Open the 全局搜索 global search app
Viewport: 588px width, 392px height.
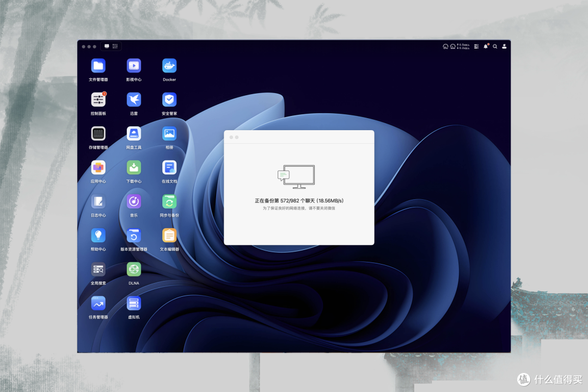click(98, 269)
